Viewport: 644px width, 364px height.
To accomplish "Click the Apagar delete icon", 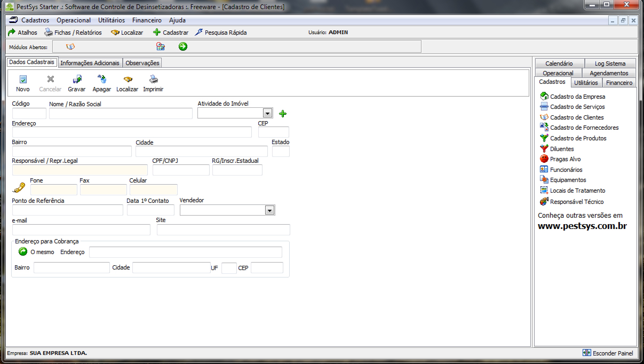I will pos(102,79).
